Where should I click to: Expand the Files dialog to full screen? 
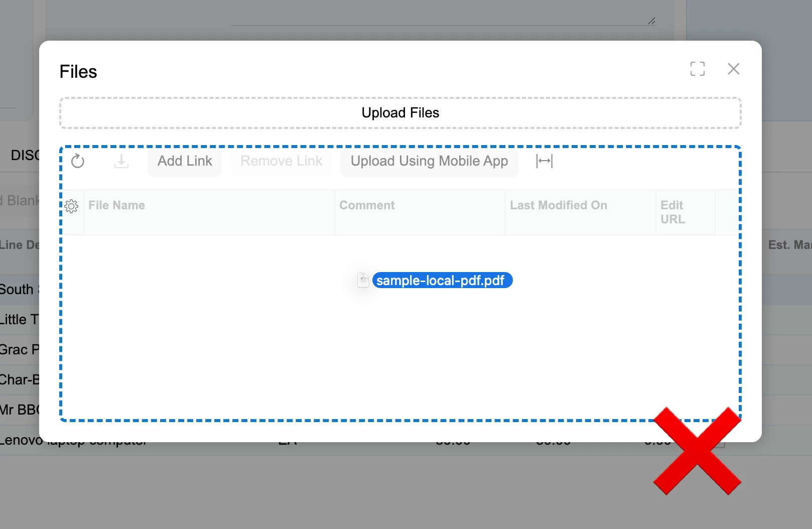[x=698, y=69]
